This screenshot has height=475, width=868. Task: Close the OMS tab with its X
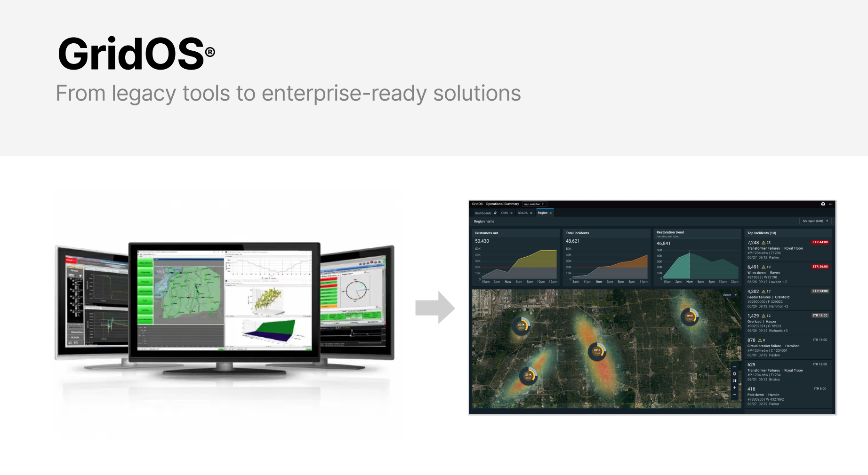pos(511,213)
